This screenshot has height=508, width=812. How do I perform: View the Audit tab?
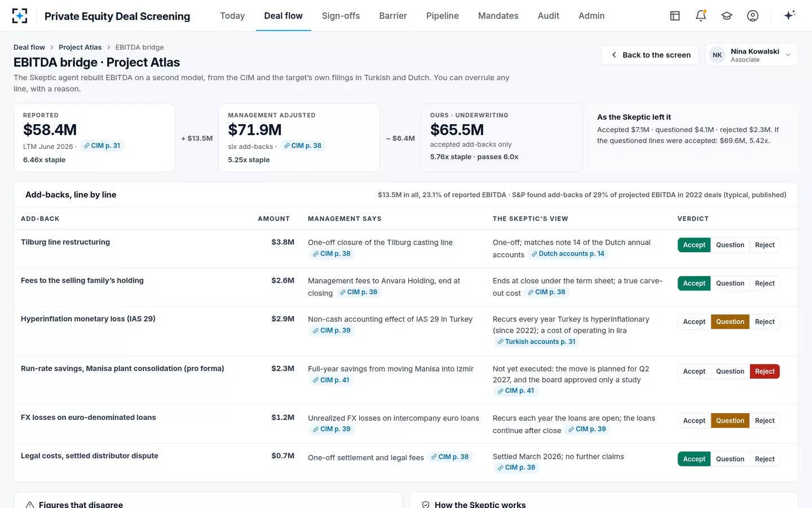(549, 16)
